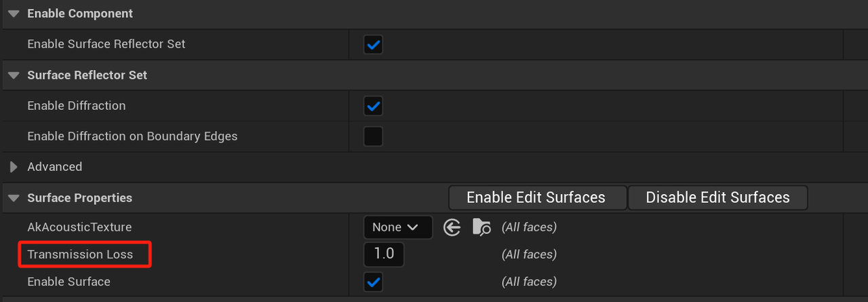Toggle the Enable Surface checkbox
Screen dimensions: 868x302
pyautogui.click(x=373, y=282)
